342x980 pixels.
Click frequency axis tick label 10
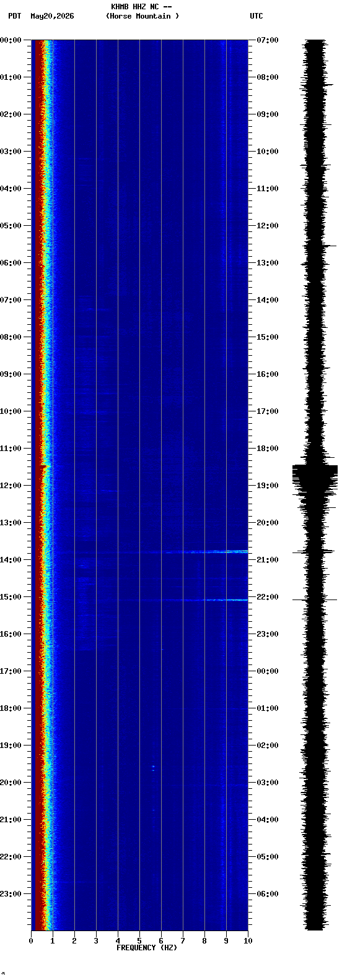coord(248,941)
